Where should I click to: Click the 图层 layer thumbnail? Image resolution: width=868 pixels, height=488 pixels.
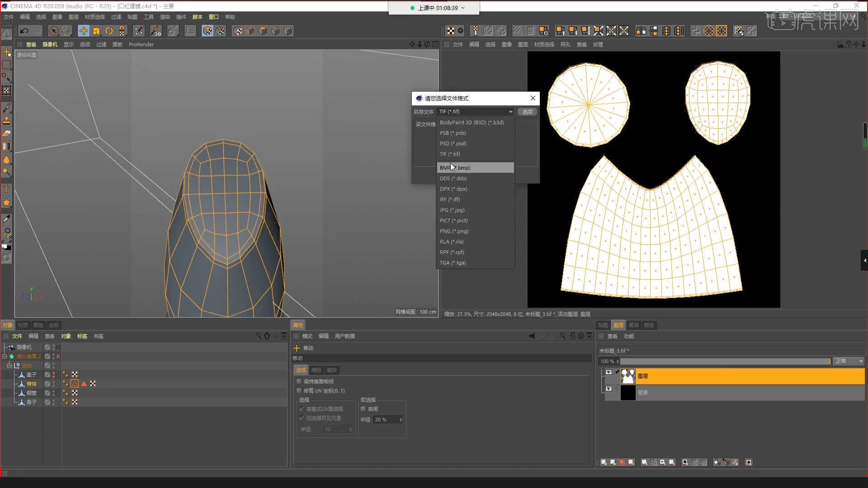(x=627, y=376)
